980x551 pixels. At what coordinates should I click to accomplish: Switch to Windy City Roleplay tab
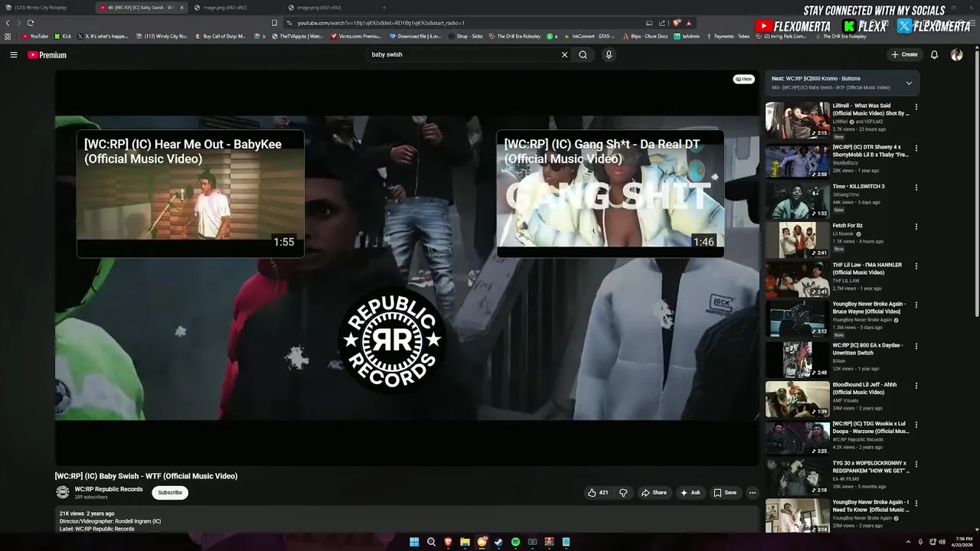[x=46, y=8]
